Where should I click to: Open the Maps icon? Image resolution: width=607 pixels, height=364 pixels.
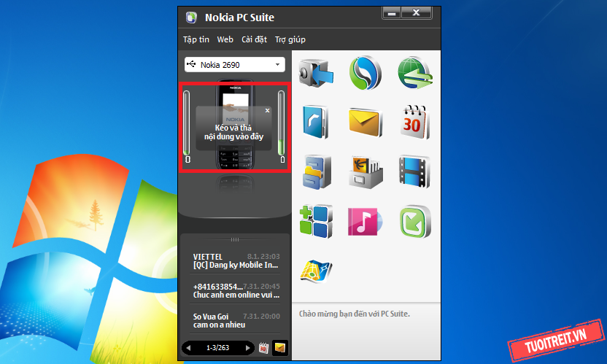[x=315, y=270]
